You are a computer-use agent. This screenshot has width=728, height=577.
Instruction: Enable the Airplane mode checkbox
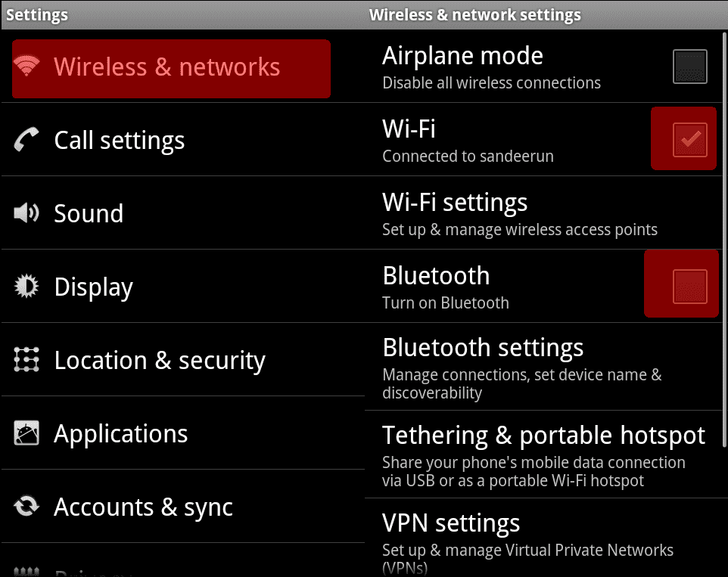pyautogui.click(x=689, y=67)
